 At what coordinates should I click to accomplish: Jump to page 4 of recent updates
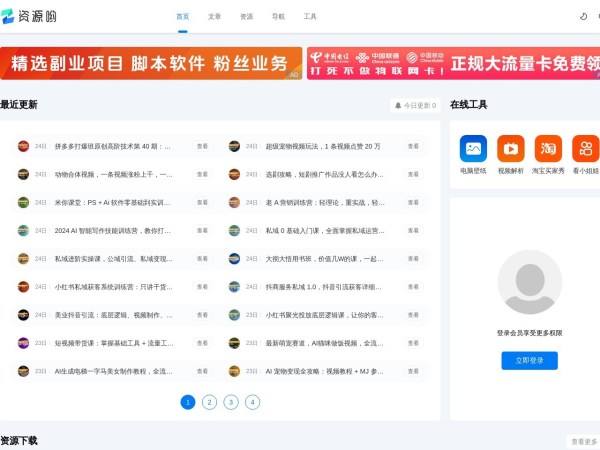[x=252, y=402]
